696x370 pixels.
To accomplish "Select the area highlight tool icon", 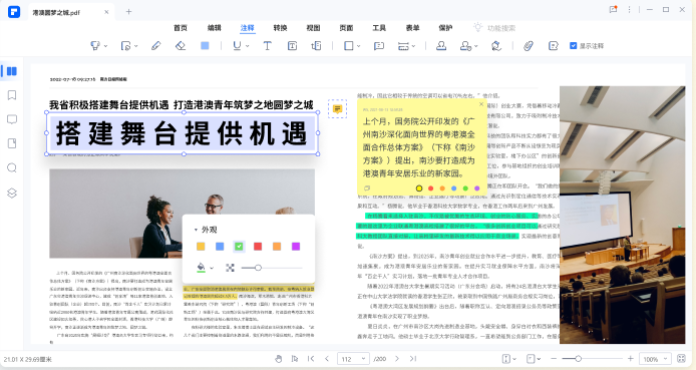I will tap(126, 46).
